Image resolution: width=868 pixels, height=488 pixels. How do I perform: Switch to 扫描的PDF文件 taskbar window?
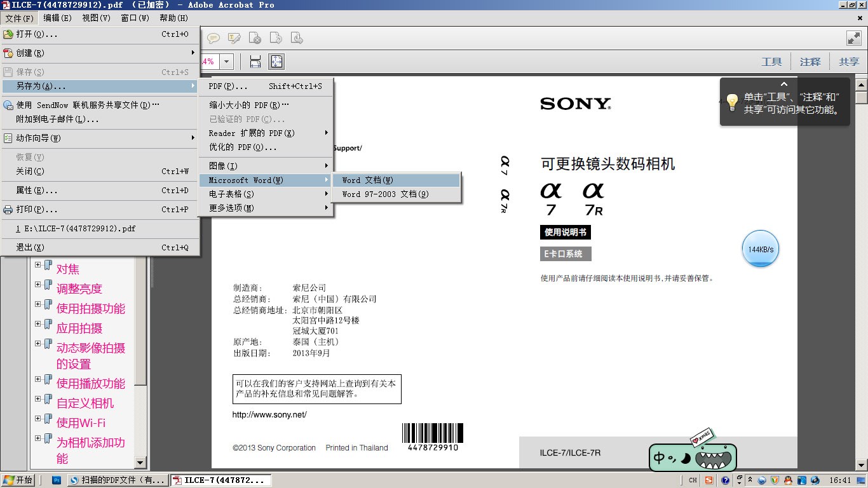tap(119, 480)
